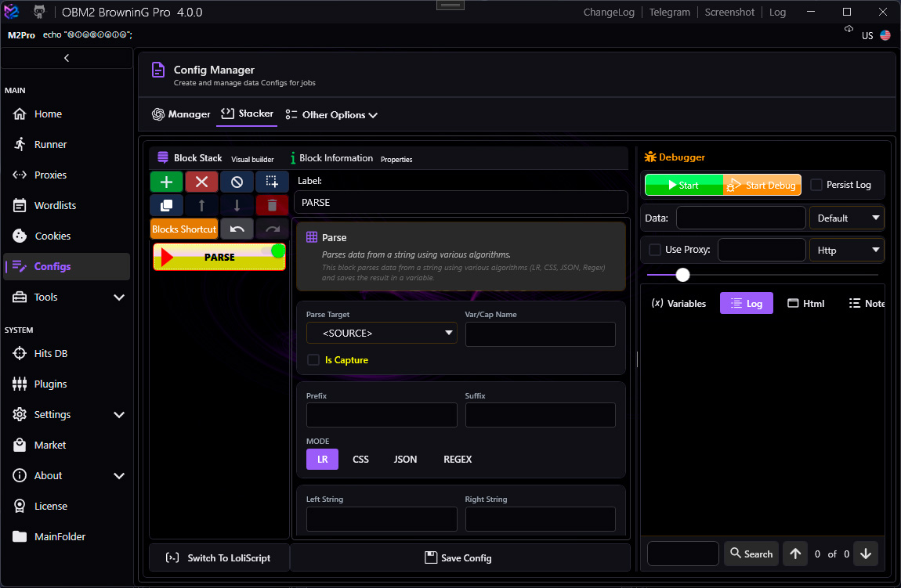Undo the last block stack change

click(x=237, y=229)
